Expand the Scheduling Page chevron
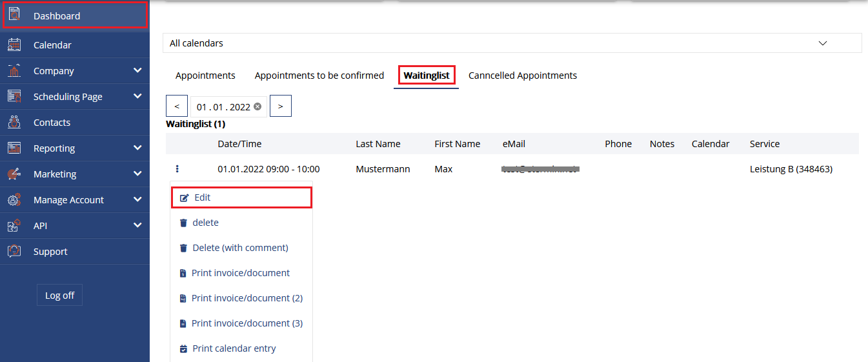Image resolution: width=868 pixels, height=362 pixels. 137,96
